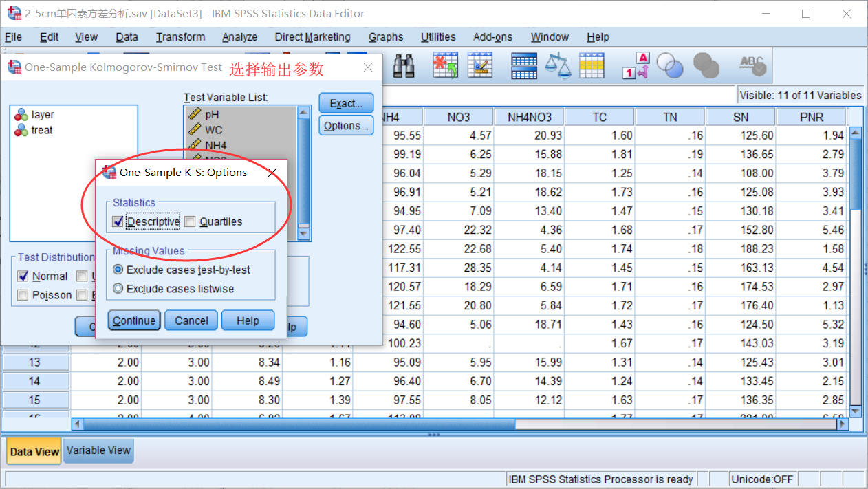Uncheck the Descriptive statistics checkbox

coord(118,221)
